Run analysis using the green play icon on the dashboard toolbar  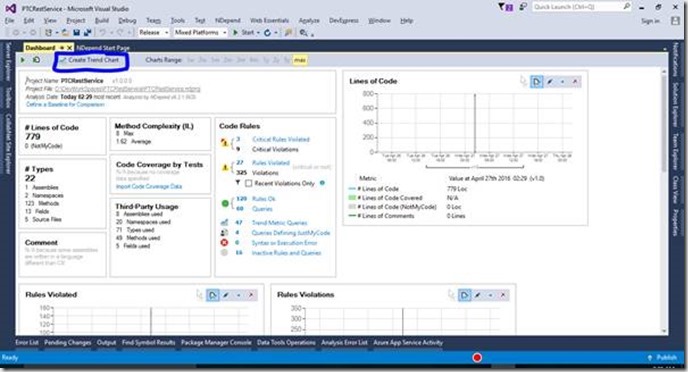point(23,60)
